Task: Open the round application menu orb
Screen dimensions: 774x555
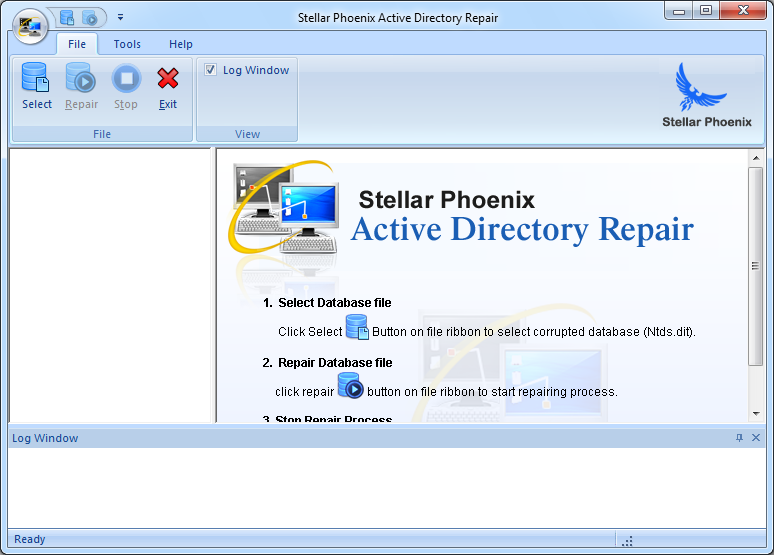Action: tap(31, 26)
